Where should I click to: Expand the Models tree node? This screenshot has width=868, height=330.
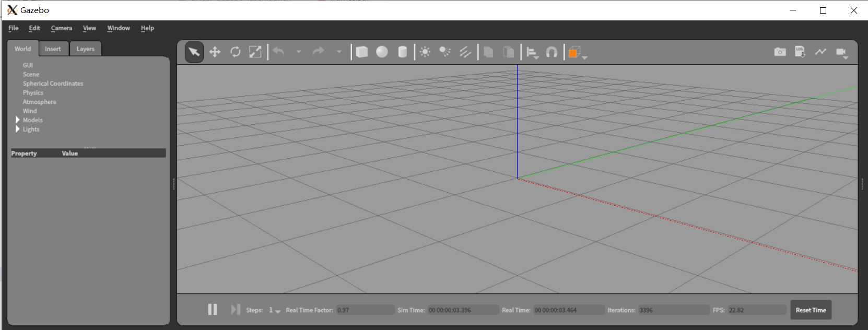[18, 120]
